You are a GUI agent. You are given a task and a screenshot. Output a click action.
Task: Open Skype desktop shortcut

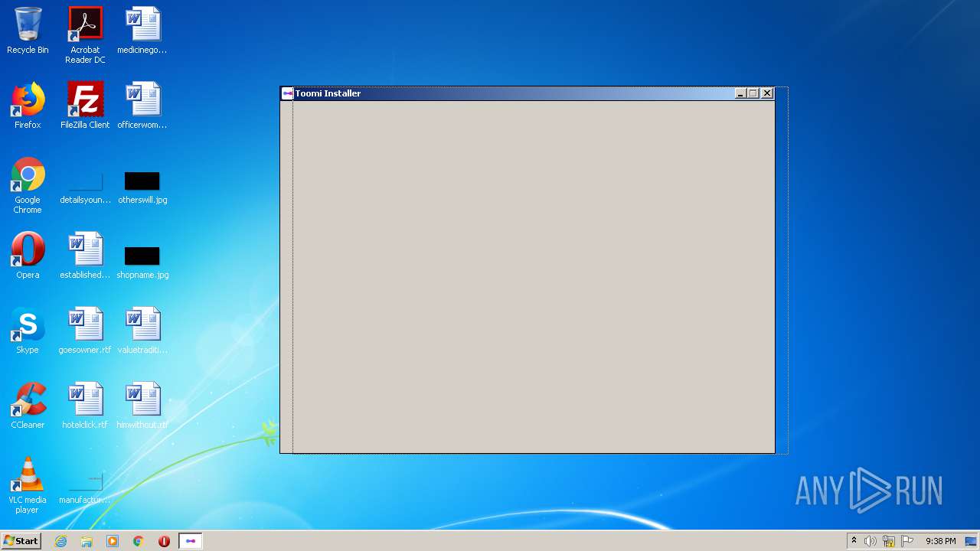pos(28,331)
